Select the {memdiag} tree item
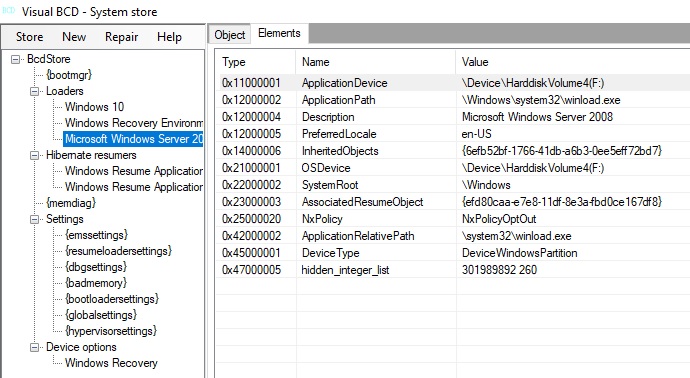 pyautogui.click(x=71, y=203)
